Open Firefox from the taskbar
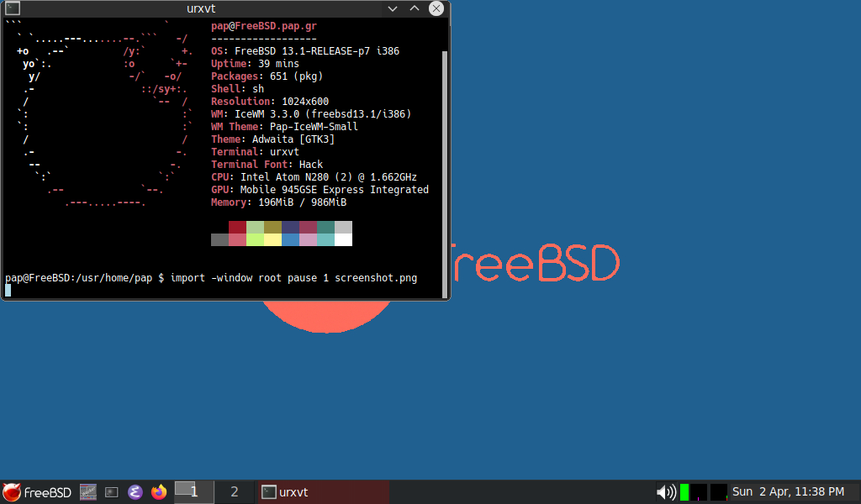Screen dimensions: 861x504 pyautogui.click(x=158, y=492)
